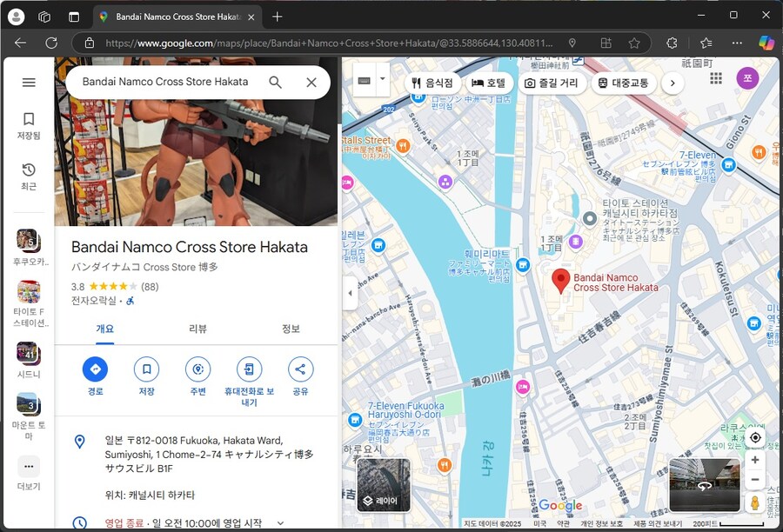Click the 경로 directions button

click(x=95, y=376)
